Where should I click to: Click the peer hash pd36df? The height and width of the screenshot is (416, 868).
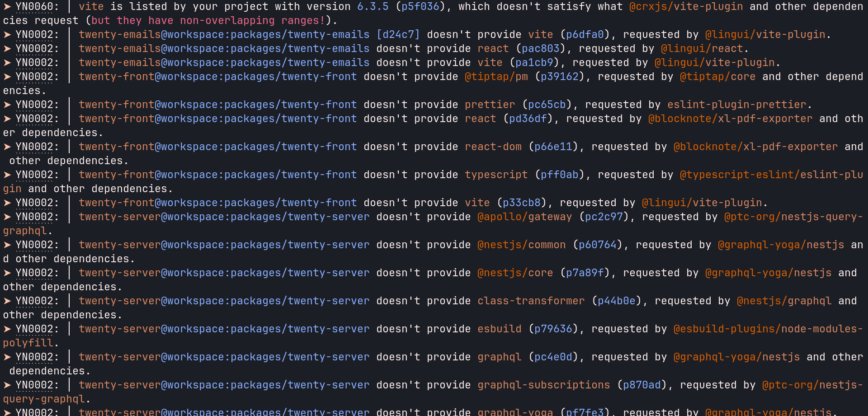pyautogui.click(x=528, y=119)
